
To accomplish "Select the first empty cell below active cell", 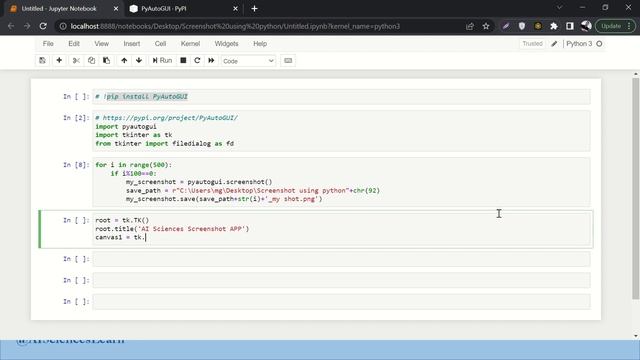I will [x=341, y=259].
